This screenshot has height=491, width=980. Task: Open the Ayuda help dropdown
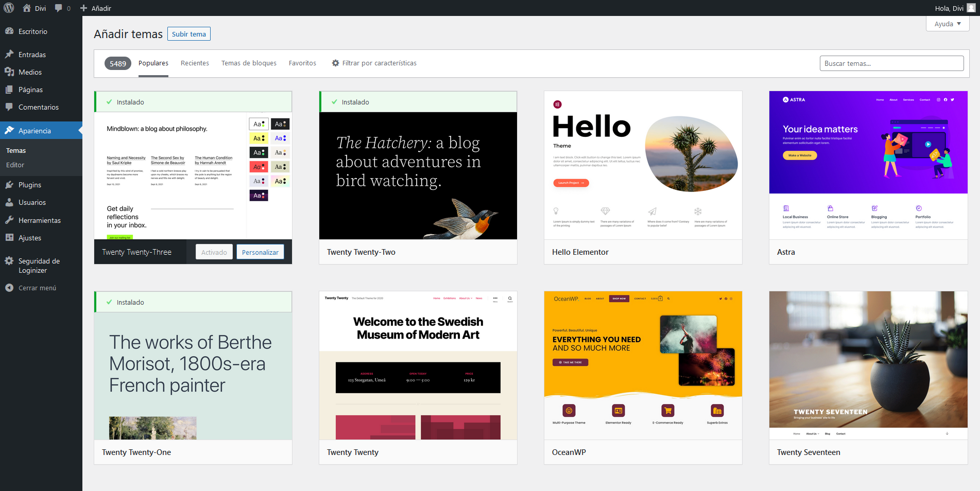[948, 24]
